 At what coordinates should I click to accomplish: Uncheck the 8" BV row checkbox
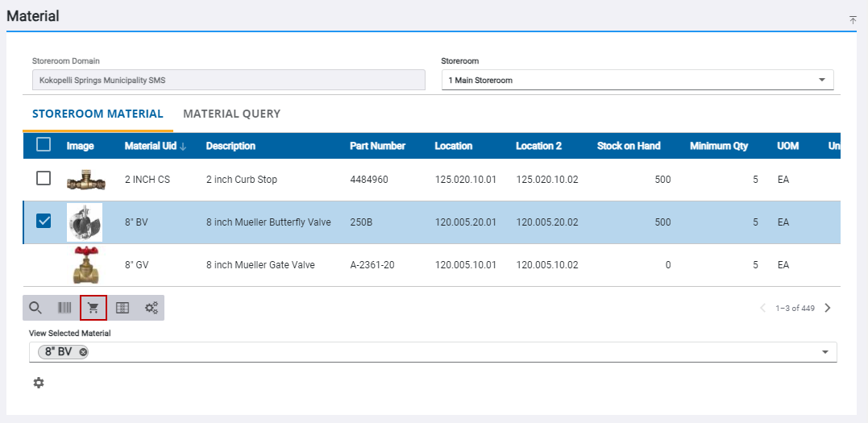tap(44, 222)
